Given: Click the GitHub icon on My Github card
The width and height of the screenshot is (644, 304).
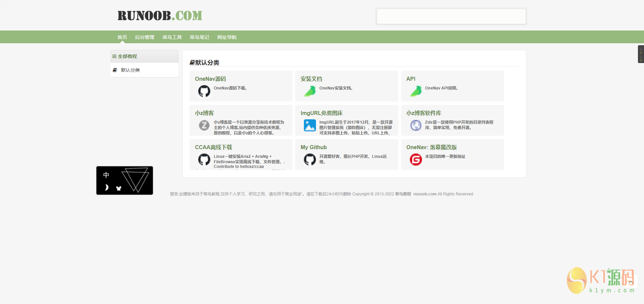Looking at the screenshot, I should coord(310,160).
